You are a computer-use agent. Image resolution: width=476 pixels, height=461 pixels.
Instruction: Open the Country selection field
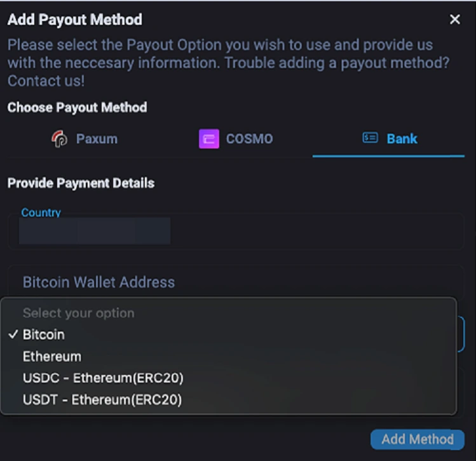235,231
